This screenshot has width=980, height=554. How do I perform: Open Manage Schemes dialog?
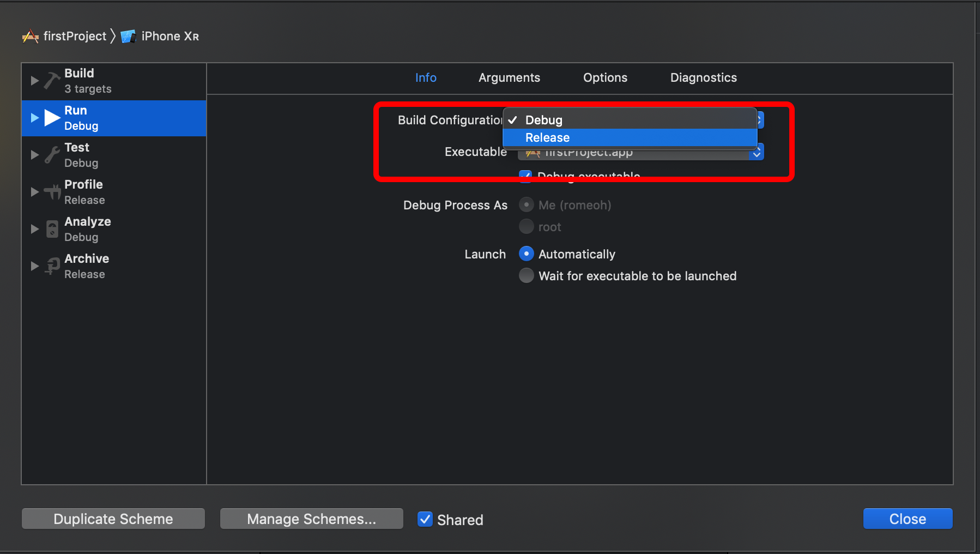(x=312, y=519)
